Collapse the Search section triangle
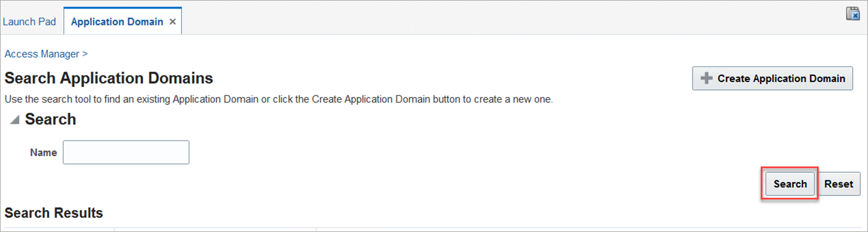Viewport: 868px width, 232px height. (15, 120)
